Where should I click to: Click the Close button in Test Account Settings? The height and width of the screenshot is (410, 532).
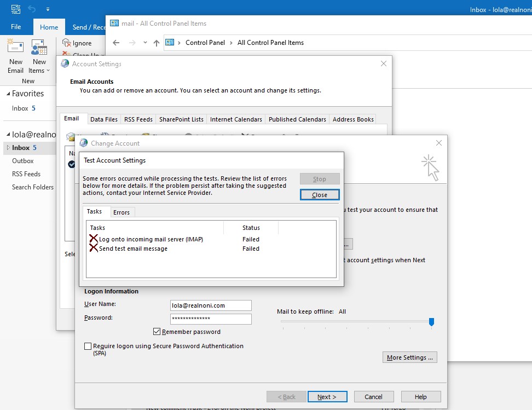(320, 195)
